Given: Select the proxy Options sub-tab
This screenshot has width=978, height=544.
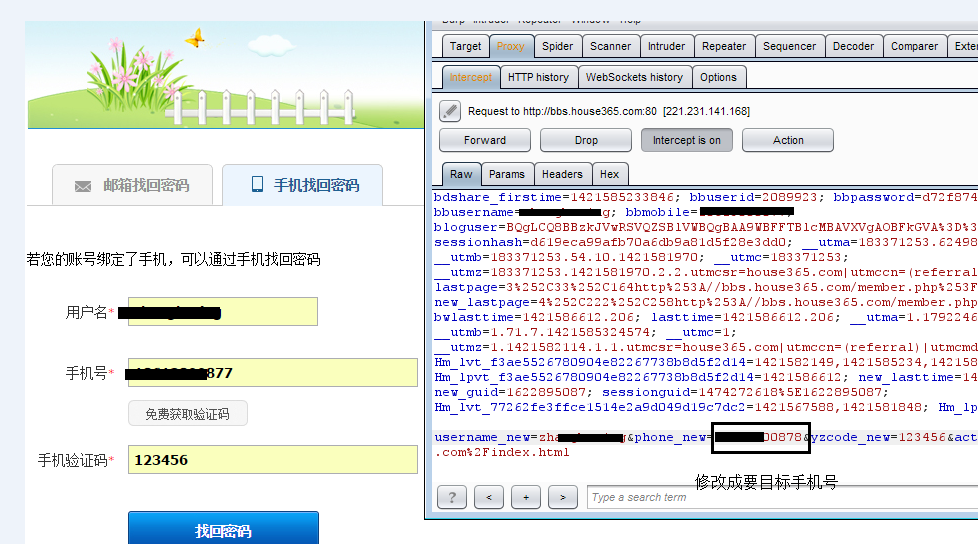Looking at the screenshot, I should coord(719,77).
